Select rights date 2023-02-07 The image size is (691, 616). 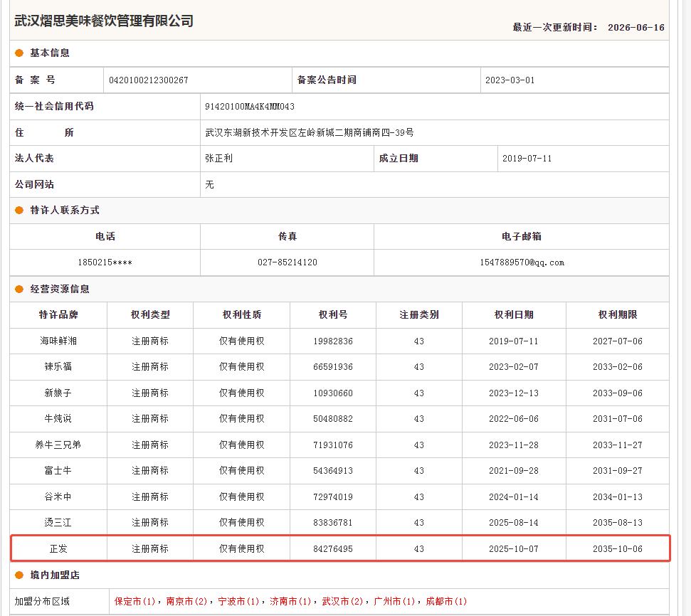coord(514,366)
